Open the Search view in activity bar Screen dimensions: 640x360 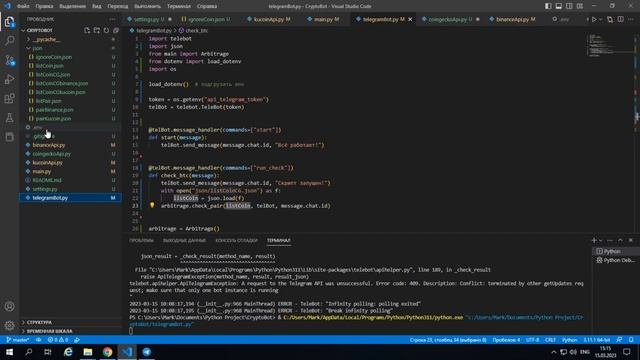(x=9, y=40)
